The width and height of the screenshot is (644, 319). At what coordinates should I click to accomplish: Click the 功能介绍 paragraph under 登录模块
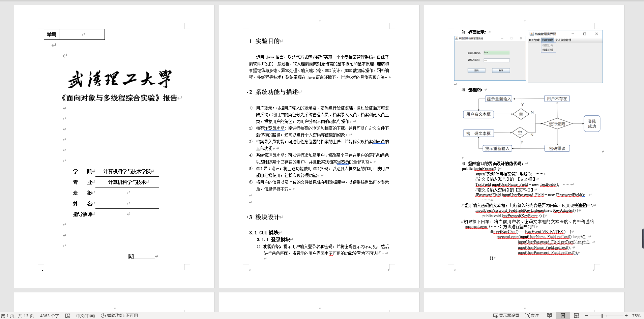pos(326,250)
